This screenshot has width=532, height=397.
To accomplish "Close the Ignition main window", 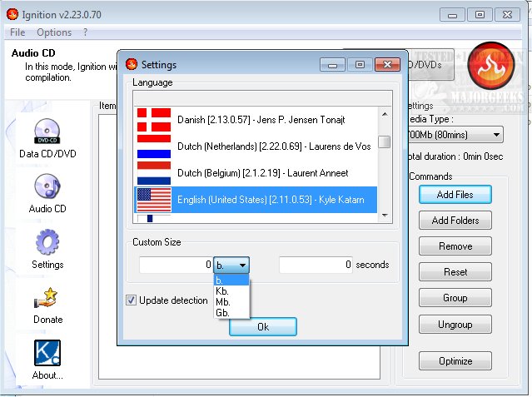I will (x=507, y=15).
